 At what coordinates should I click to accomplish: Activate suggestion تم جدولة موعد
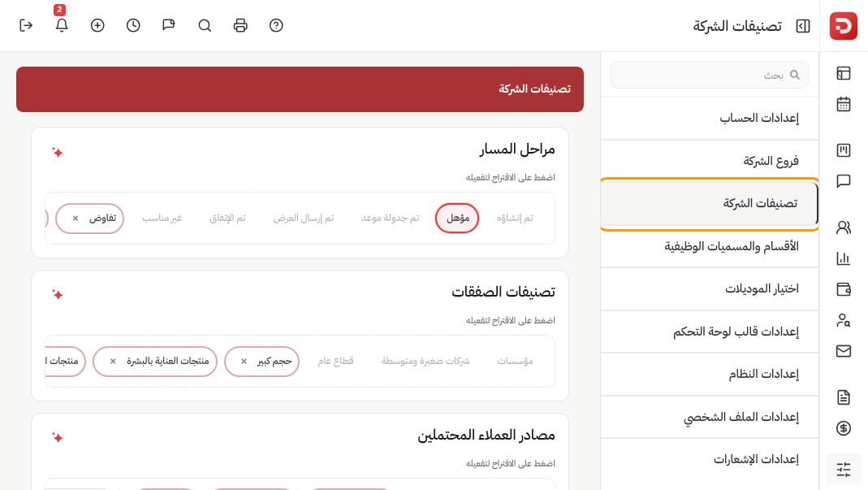tap(391, 219)
